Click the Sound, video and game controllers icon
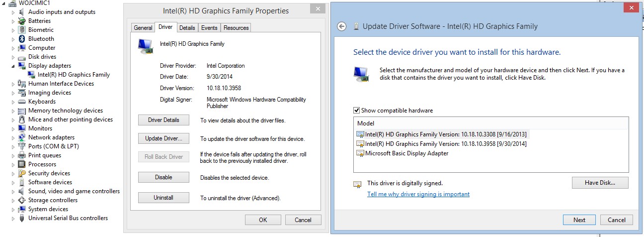 pyautogui.click(x=21, y=191)
